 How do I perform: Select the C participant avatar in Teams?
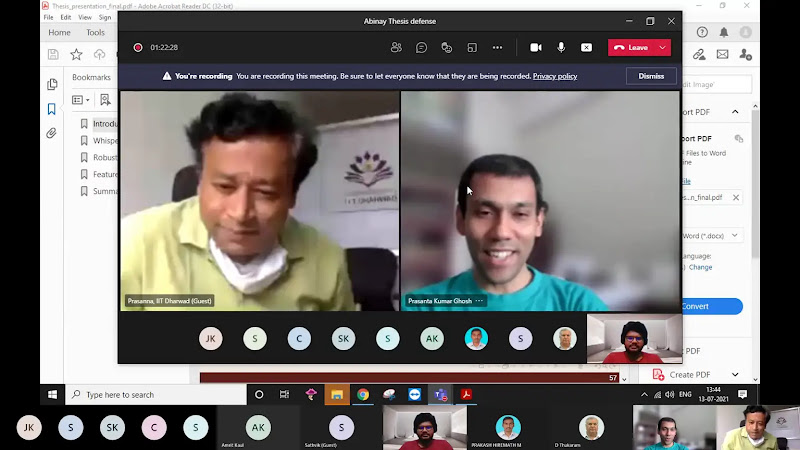(x=299, y=338)
